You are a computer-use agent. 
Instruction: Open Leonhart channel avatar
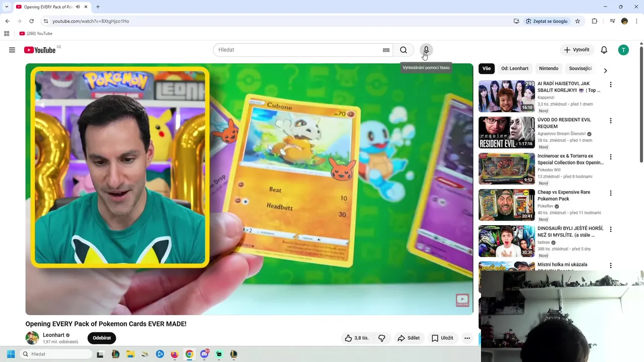coord(32,338)
